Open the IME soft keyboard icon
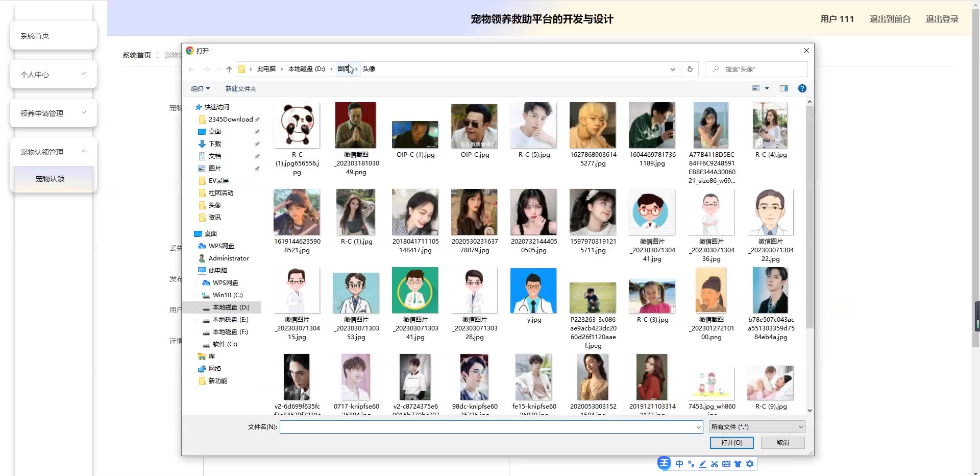Viewport: 980px width, 476px height. pyautogui.click(x=726, y=464)
